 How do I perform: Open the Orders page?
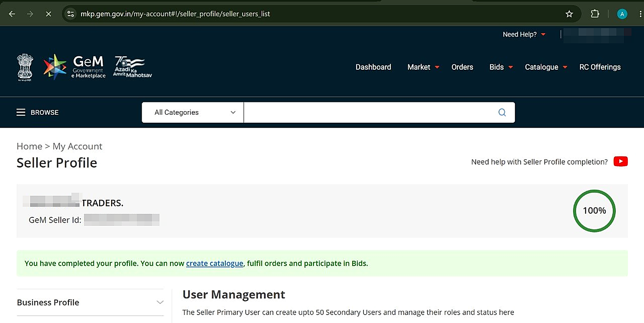tap(462, 67)
